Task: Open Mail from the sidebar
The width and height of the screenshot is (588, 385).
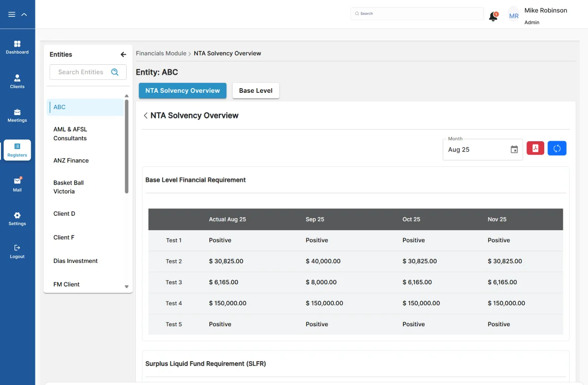Action: (x=17, y=184)
